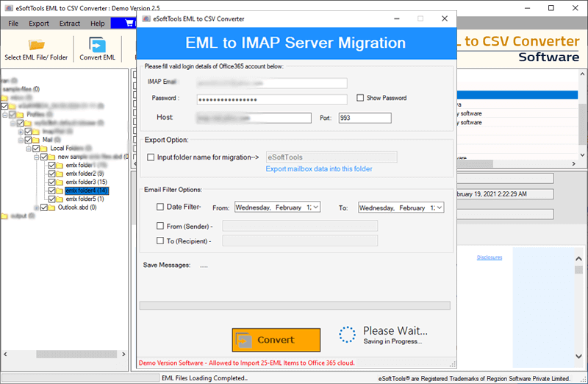Select emlx folder4 (14) tree item

tap(87, 191)
